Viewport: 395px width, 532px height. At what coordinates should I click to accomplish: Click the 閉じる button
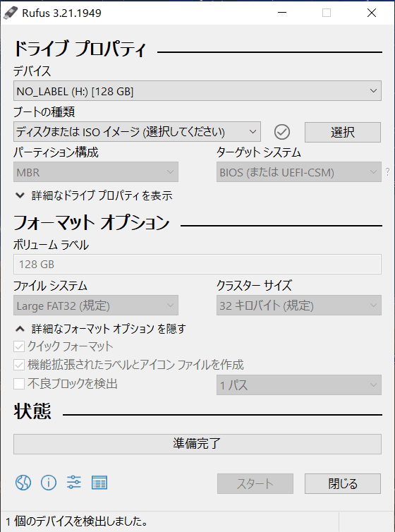coord(342,483)
